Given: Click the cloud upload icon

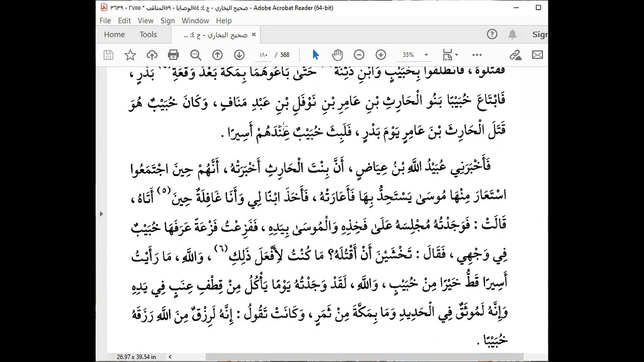Looking at the screenshot, I should pyautogui.click(x=152, y=55).
